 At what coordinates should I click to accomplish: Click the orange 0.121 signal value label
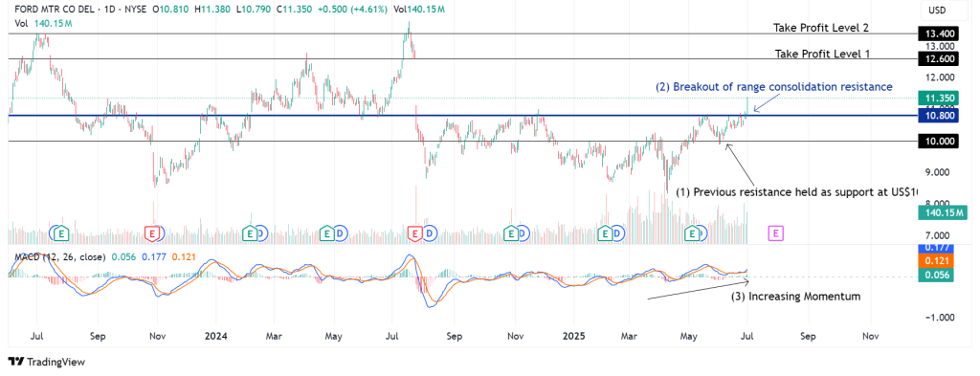[937, 260]
